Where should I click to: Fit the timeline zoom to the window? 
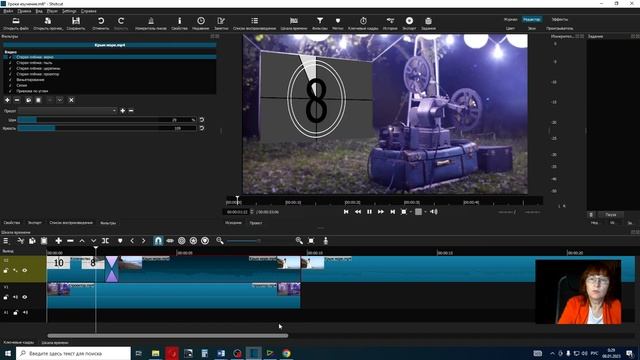(x=311, y=241)
